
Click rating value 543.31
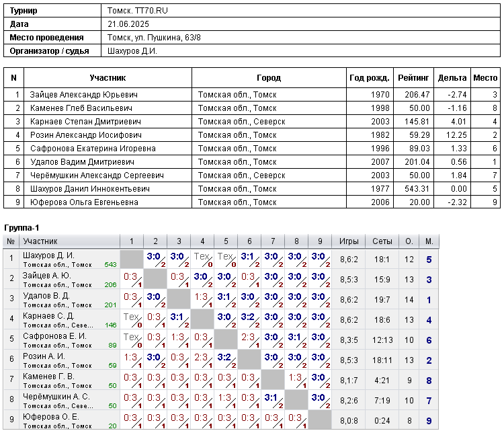point(417,189)
